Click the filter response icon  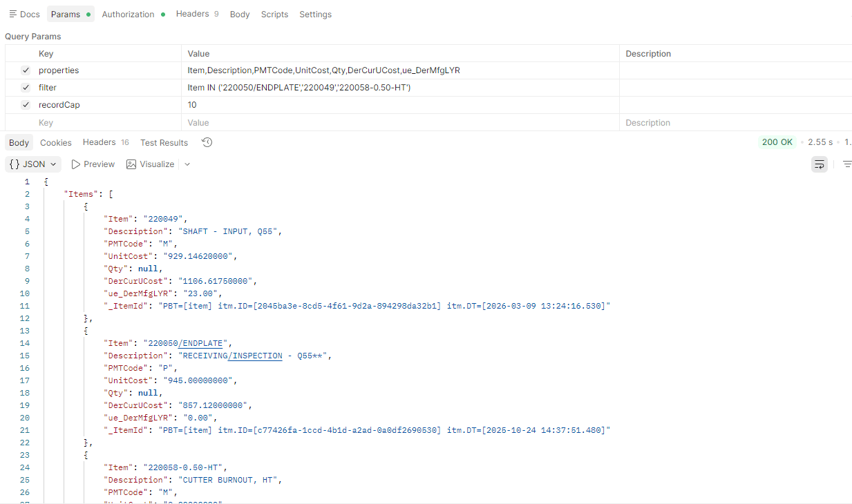847,164
